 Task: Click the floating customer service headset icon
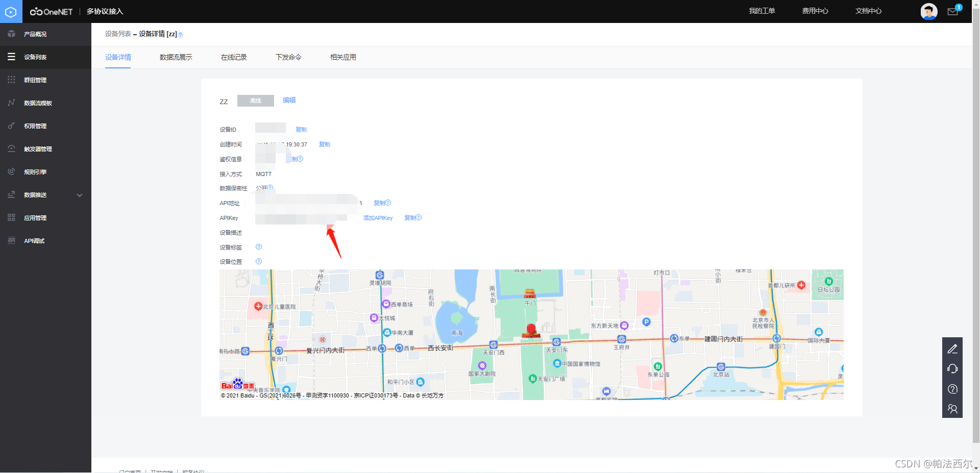click(952, 368)
